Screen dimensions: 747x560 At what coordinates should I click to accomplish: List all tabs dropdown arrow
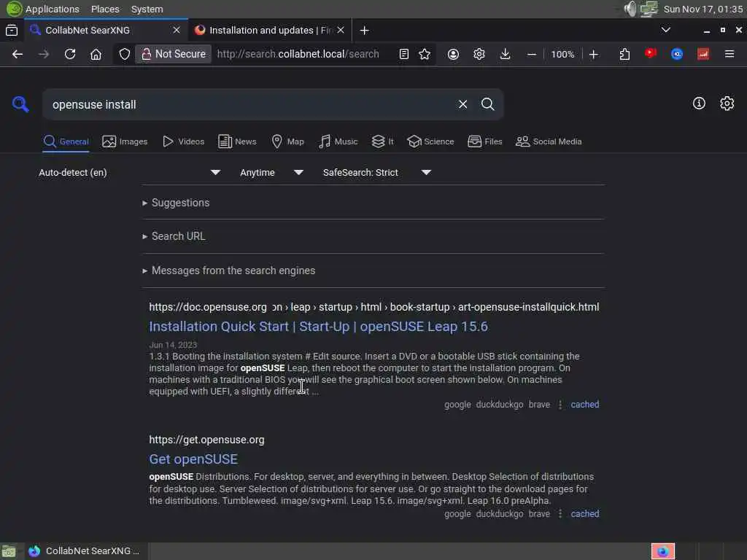click(666, 30)
